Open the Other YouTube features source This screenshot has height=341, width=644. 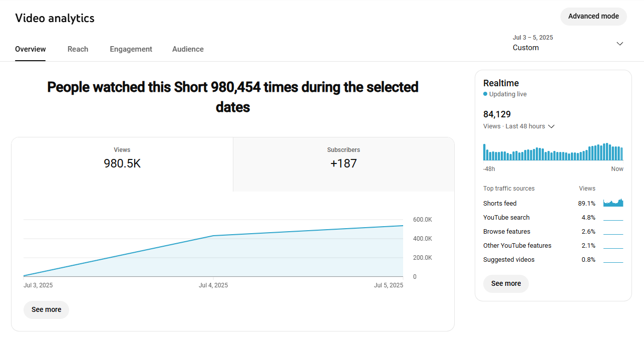pyautogui.click(x=517, y=246)
